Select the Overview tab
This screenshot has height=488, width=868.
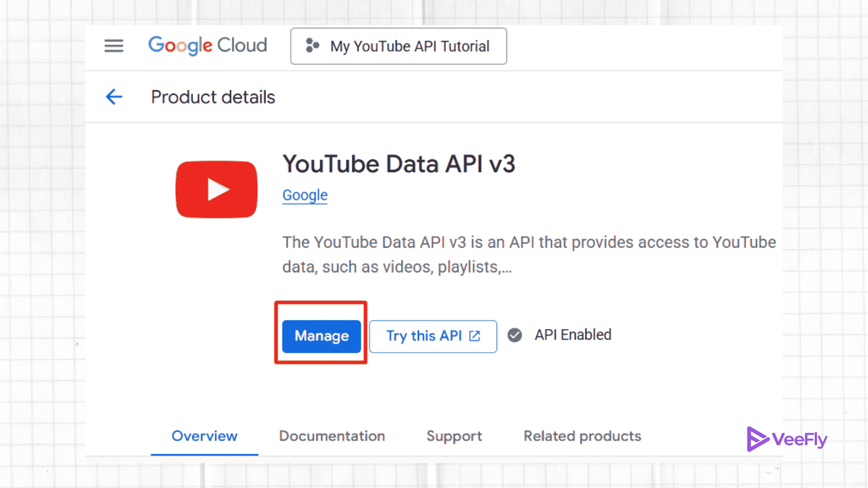(x=204, y=436)
